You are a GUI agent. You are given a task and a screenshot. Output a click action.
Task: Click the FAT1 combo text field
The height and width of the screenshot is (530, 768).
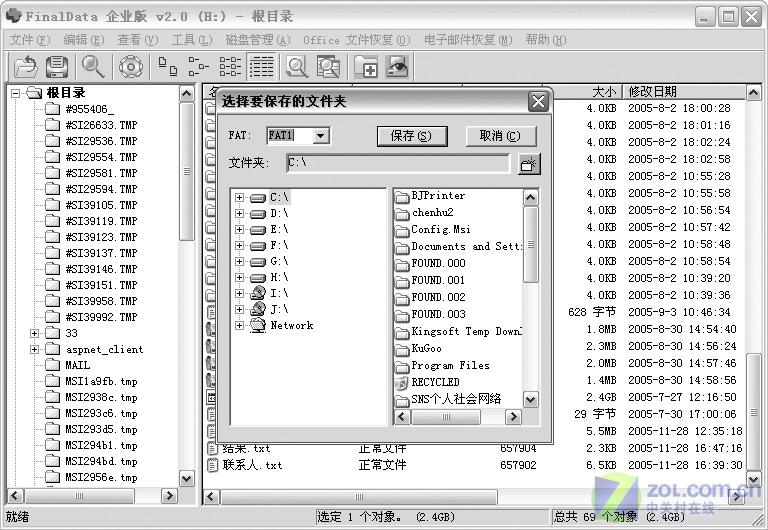tap(289, 136)
